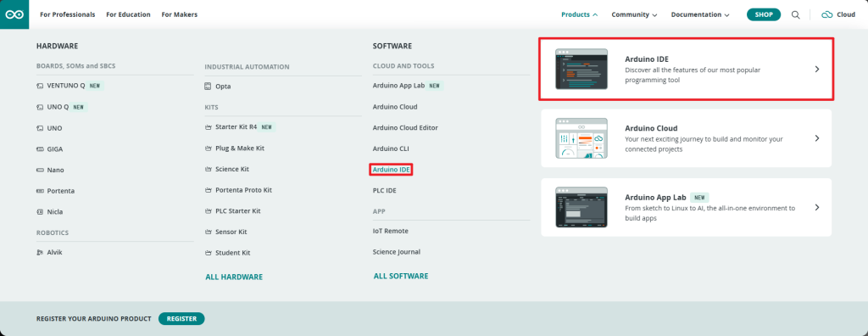This screenshot has width=868, height=336.
Task: Click the board icon beside UNO
Action: coord(40,128)
